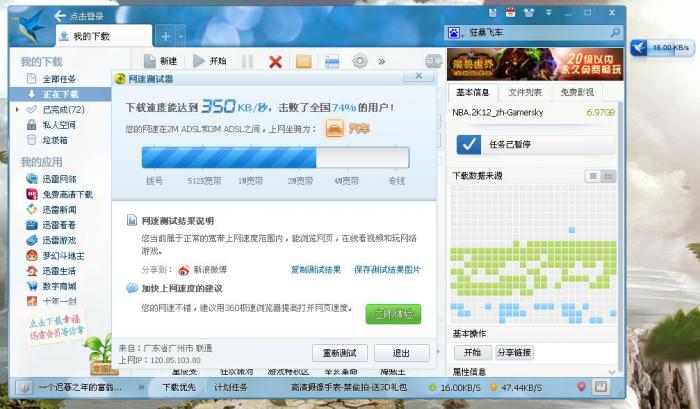700x409 pixels.
Task: Switch to the 我的下载 tab
Action: [104, 36]
